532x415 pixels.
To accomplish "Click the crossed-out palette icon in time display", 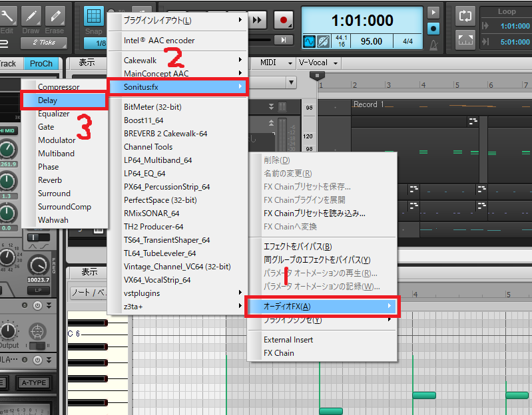I will click(324, 42).
